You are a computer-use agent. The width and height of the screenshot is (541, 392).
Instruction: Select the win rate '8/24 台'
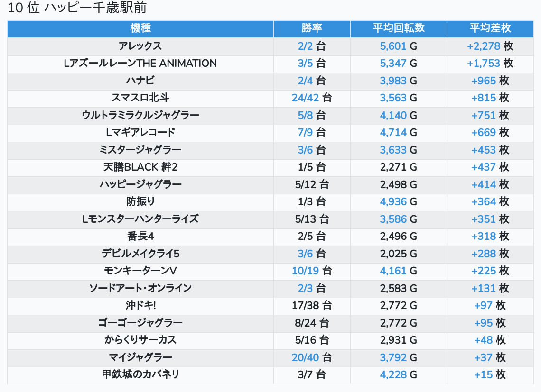tap(312, 323)
